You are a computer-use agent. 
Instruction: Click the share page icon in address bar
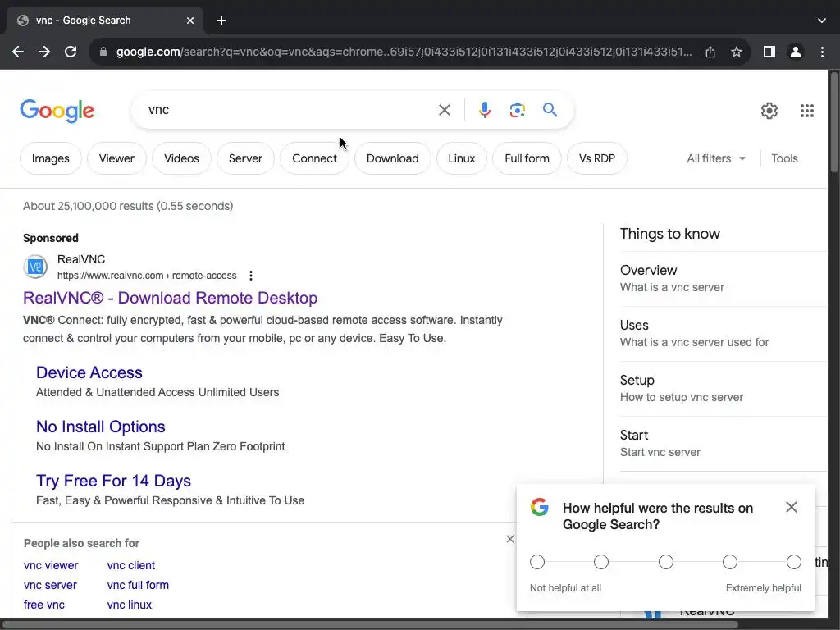click(710, 52)
